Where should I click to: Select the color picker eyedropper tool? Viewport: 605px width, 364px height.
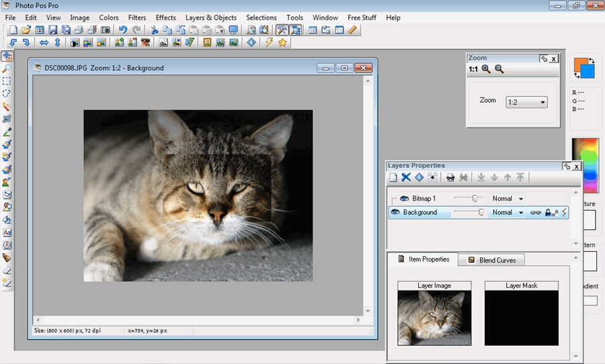click(7, 132)
